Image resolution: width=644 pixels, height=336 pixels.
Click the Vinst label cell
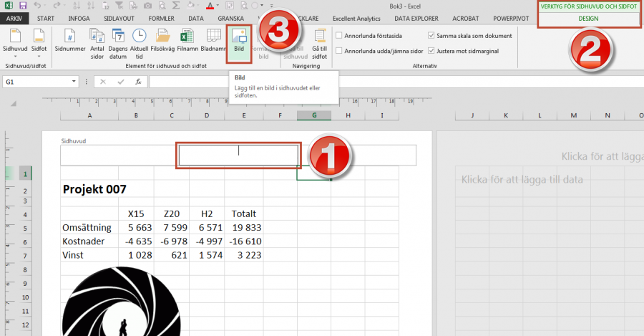coord(89,255)
